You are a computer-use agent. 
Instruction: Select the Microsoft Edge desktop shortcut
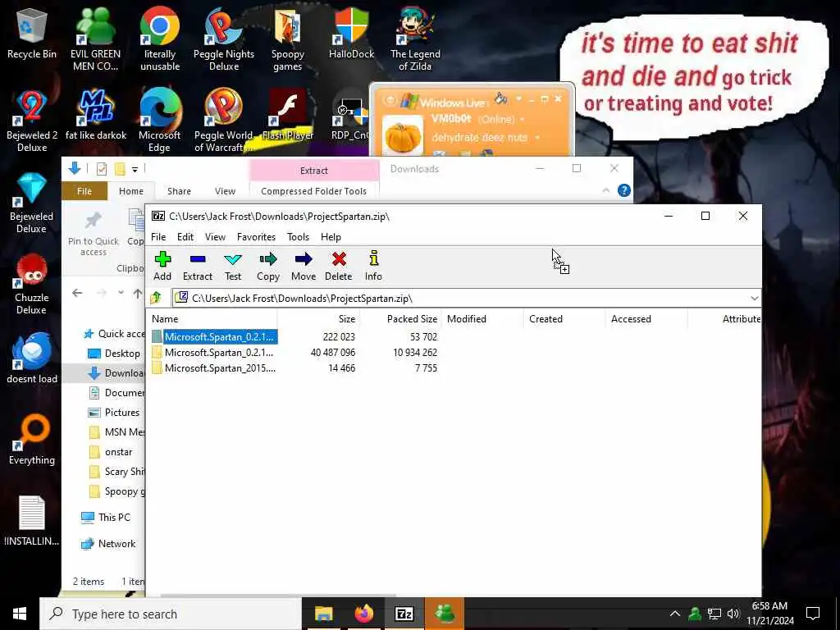[x=160, y=121]
